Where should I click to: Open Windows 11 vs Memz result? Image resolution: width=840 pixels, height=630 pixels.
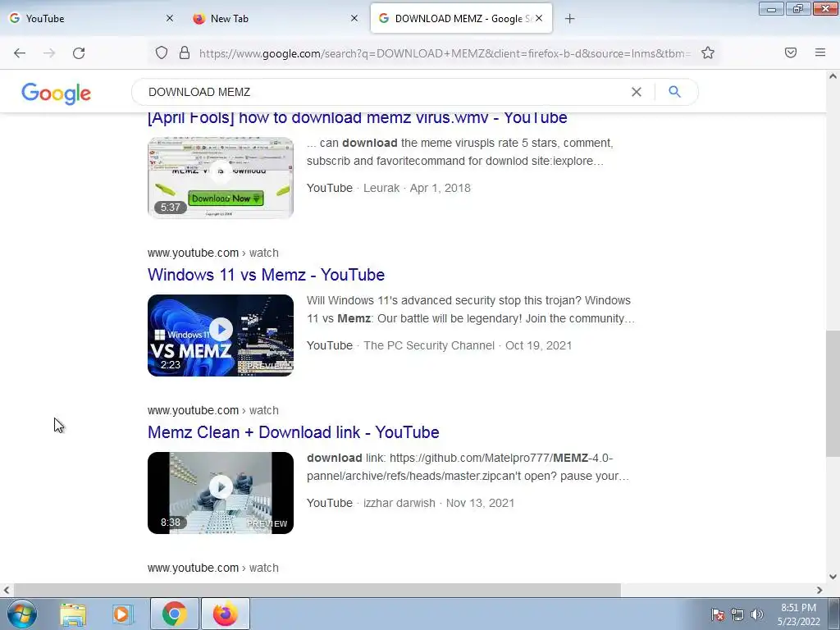coord(267,275)
